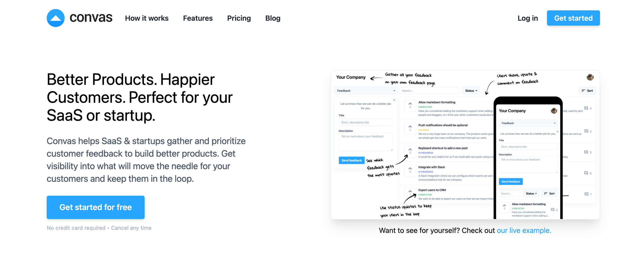The width and height of the screenshot is (644, 259).
Task: Upvote 'Allow markdown formatting' on the phone preview
Action: (x=504, y=207)
